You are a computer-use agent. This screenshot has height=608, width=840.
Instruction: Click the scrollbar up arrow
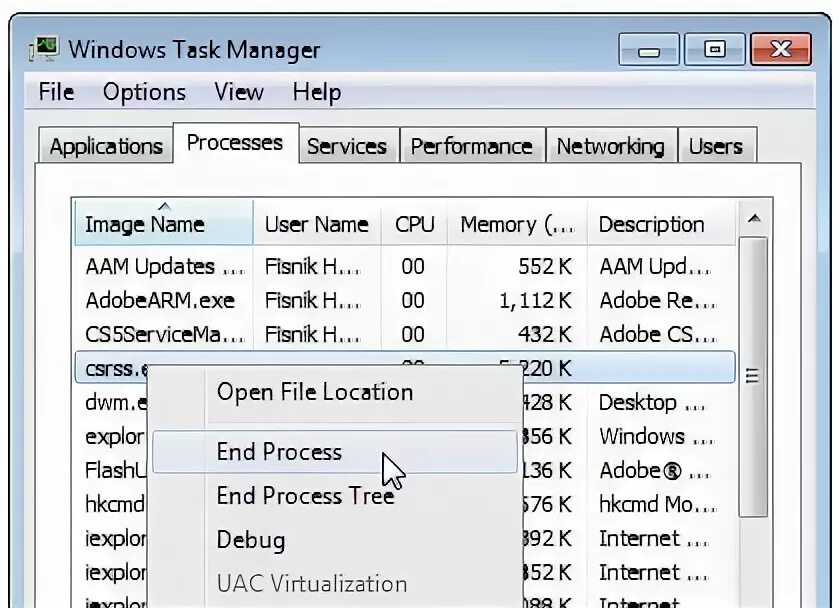[x=754, y=219]
